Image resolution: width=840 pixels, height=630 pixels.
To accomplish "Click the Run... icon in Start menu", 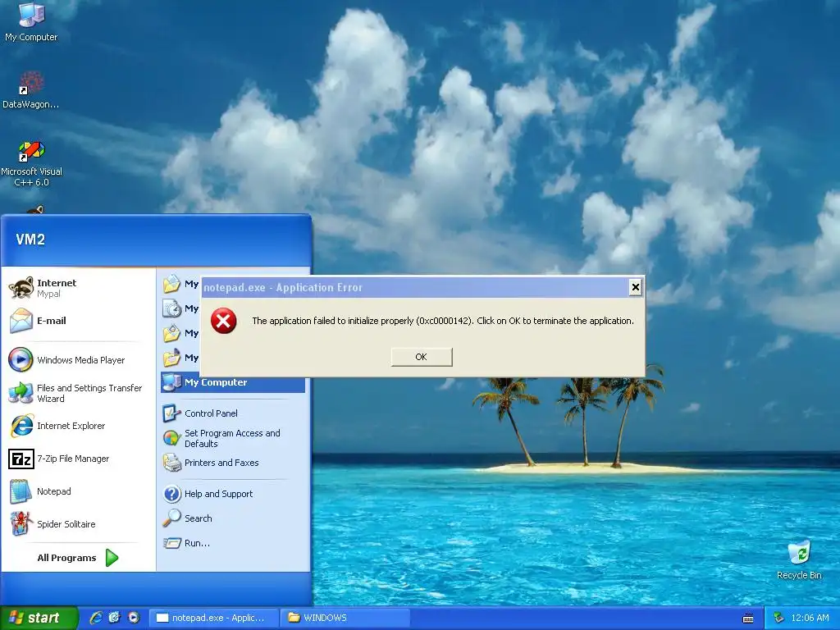I will (x=172, y=543).
